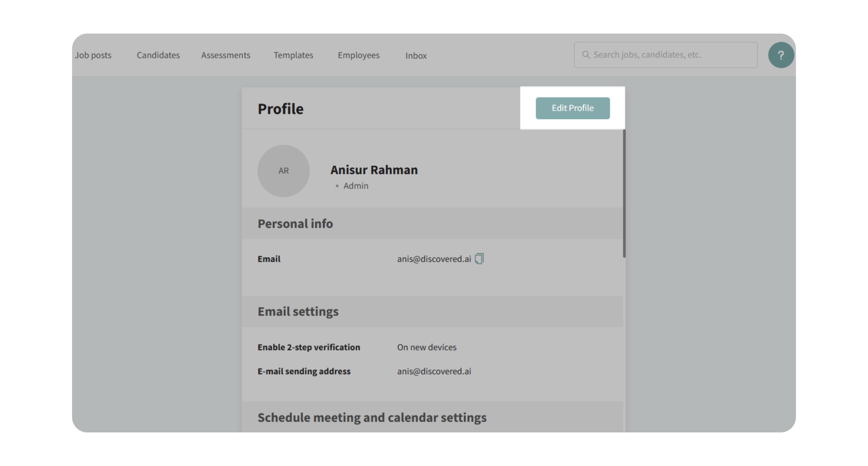
Task: Click Schedule meeting and calendar settings heading
Action: (x=372, y=417)
